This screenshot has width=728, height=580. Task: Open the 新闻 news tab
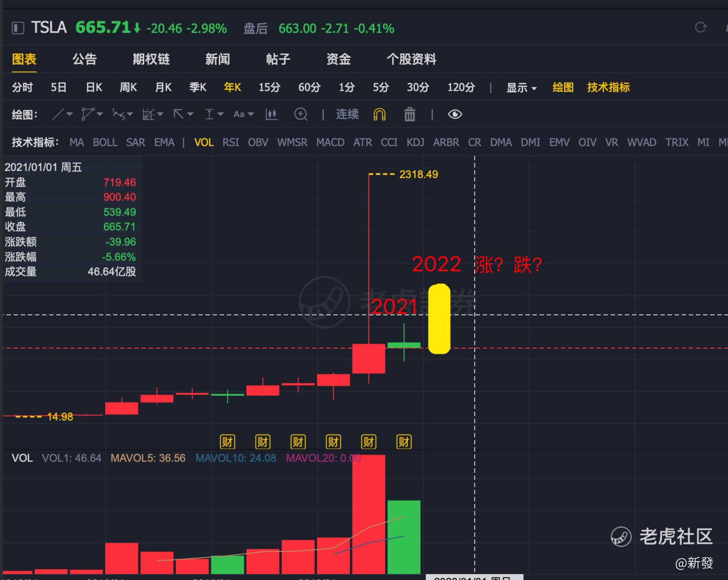(x=218, y=59)
